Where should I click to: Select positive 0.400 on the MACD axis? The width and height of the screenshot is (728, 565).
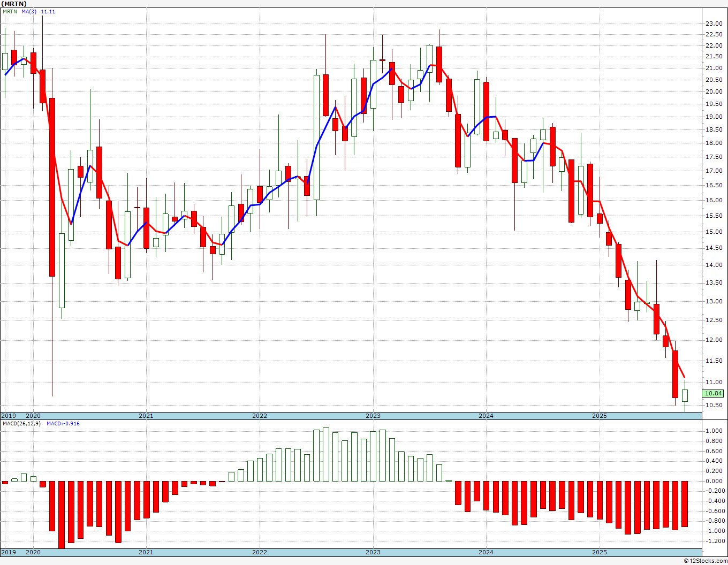(714, 461)
